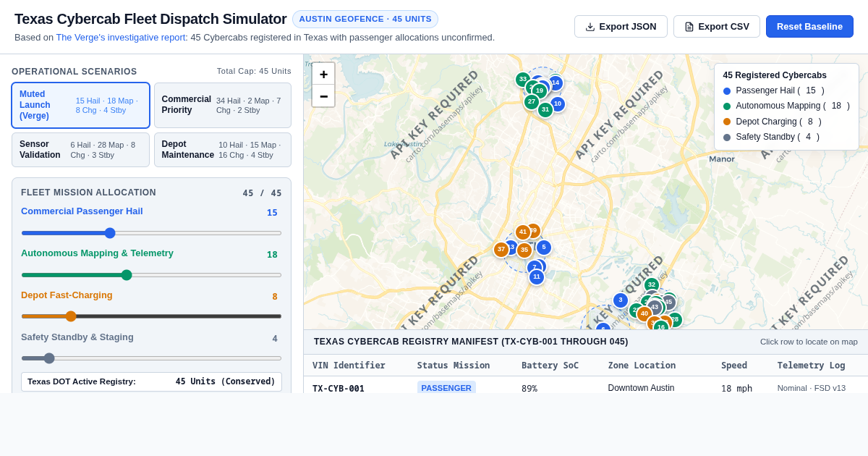The image size is (868, 456).
Task: Select green map marker 28
Action: [675, 320]
